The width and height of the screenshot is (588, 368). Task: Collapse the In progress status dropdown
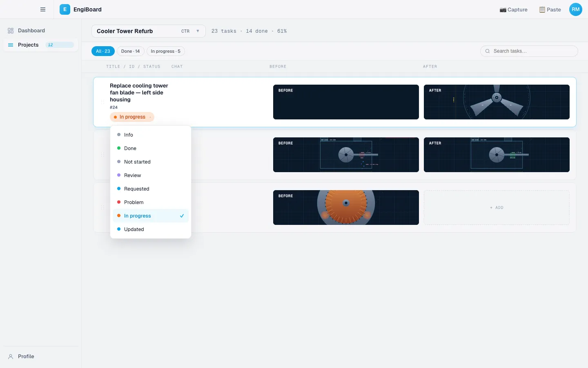pos(132,117)
